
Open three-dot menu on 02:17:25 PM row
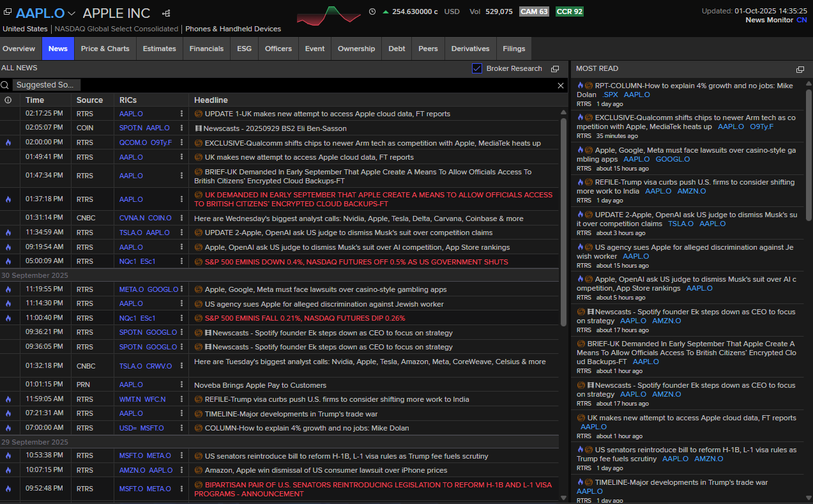pos(181,114)
